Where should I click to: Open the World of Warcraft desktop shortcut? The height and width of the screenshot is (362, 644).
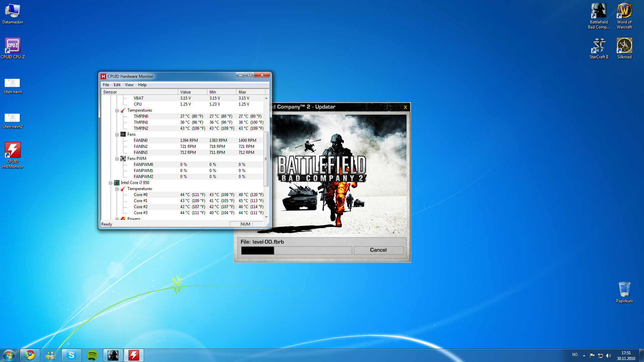pos(624,16)
